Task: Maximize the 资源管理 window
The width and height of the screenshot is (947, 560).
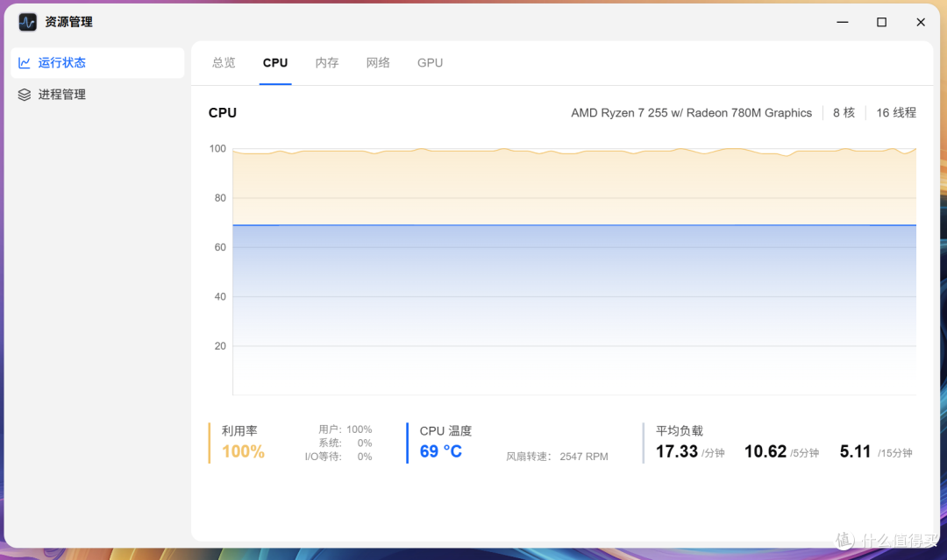Action: coord(882,22)
